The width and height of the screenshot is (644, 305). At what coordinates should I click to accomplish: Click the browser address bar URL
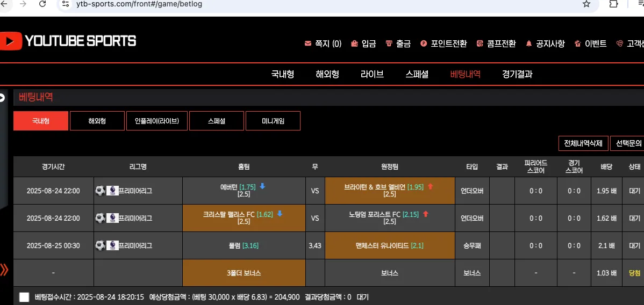tap(139, 4)
